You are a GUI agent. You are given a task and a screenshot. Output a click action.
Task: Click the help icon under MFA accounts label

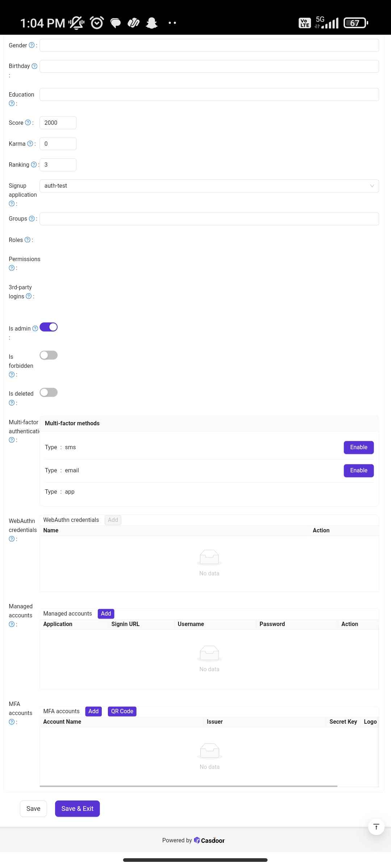[x=12, y=722]
